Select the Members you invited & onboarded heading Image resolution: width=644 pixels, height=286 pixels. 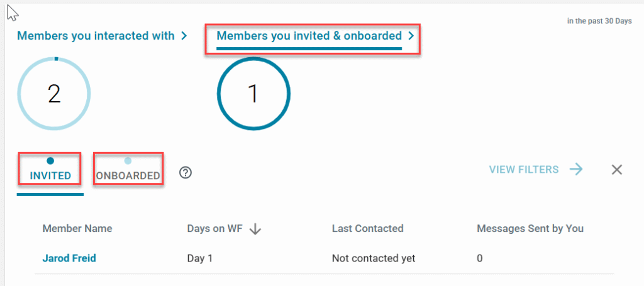coord(309,36)
